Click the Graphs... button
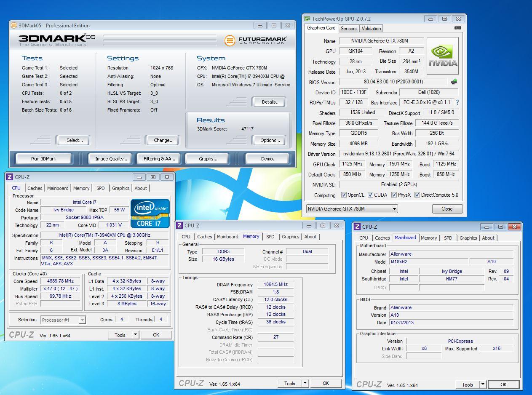 pos(208,159)
